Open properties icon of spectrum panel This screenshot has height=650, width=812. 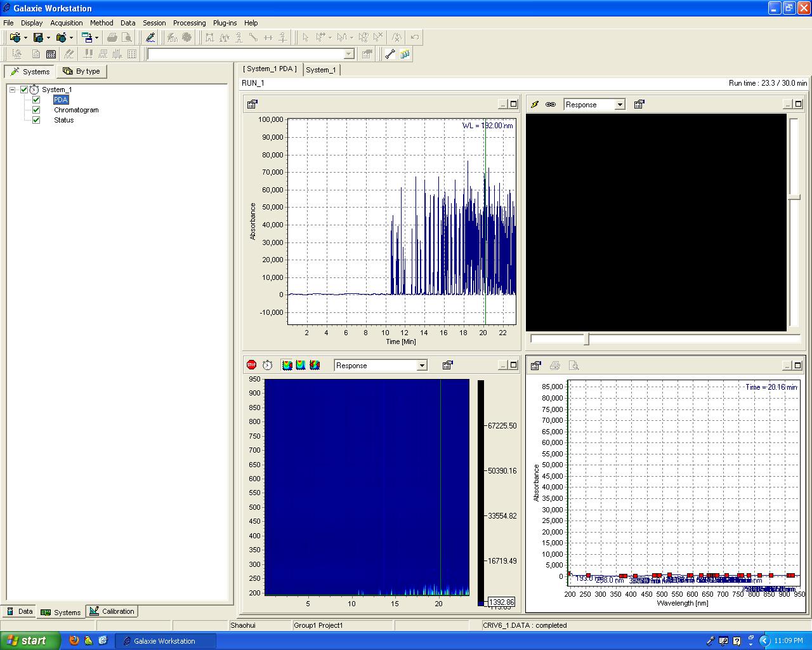click(536, 366)
